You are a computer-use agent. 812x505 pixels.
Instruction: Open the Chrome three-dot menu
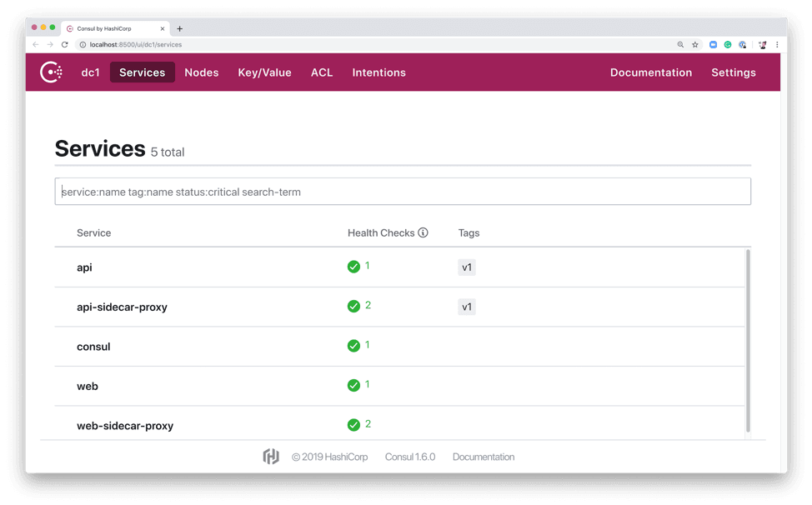pos(777,45)
